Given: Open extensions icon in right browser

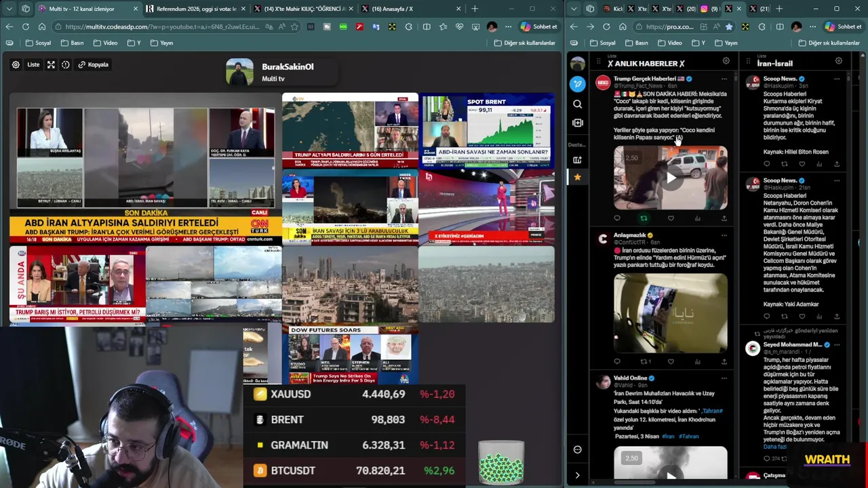Looking at the screenshot, I should [x=762, y=26].
